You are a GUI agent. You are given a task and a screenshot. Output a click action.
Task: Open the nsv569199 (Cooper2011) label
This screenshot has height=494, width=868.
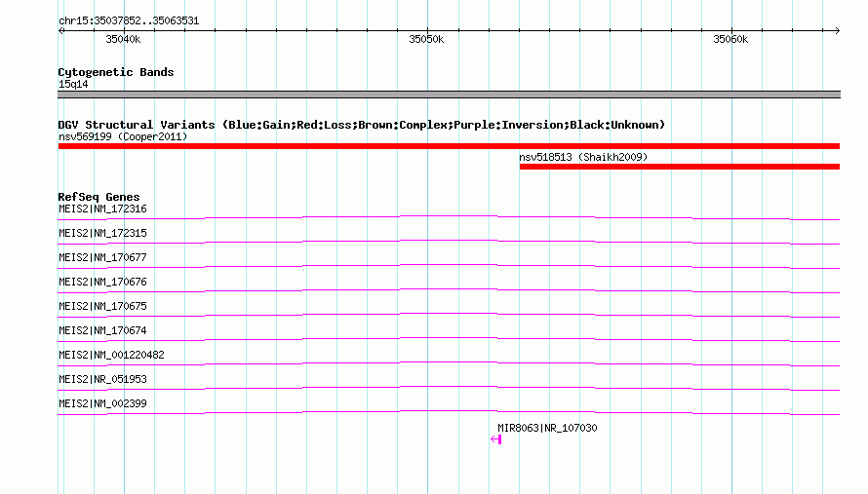[123, 136]
